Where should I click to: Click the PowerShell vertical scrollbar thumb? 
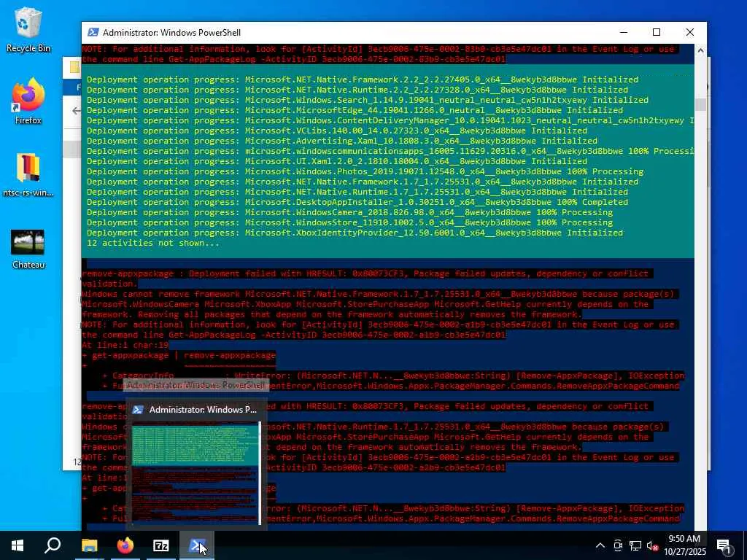[x=700, y=104]
